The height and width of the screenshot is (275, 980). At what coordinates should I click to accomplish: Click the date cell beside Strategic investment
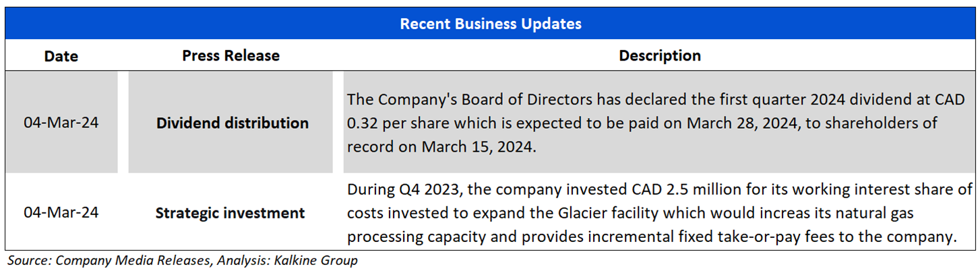[61, 213]
